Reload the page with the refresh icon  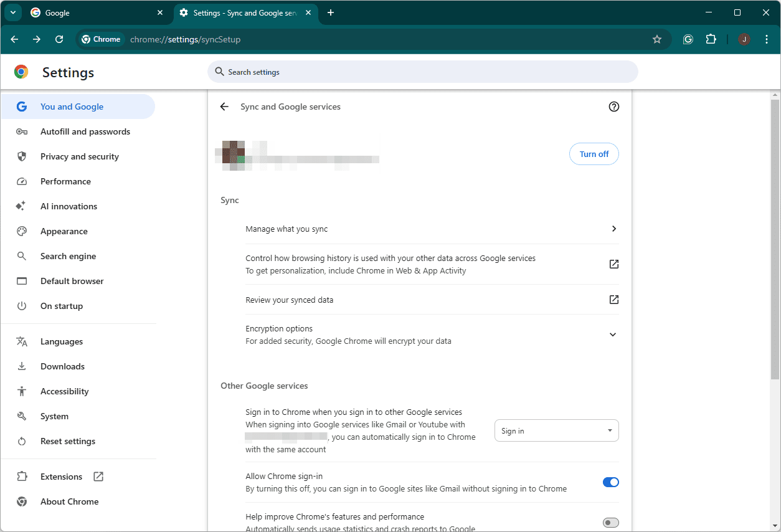tap(59, 39)
